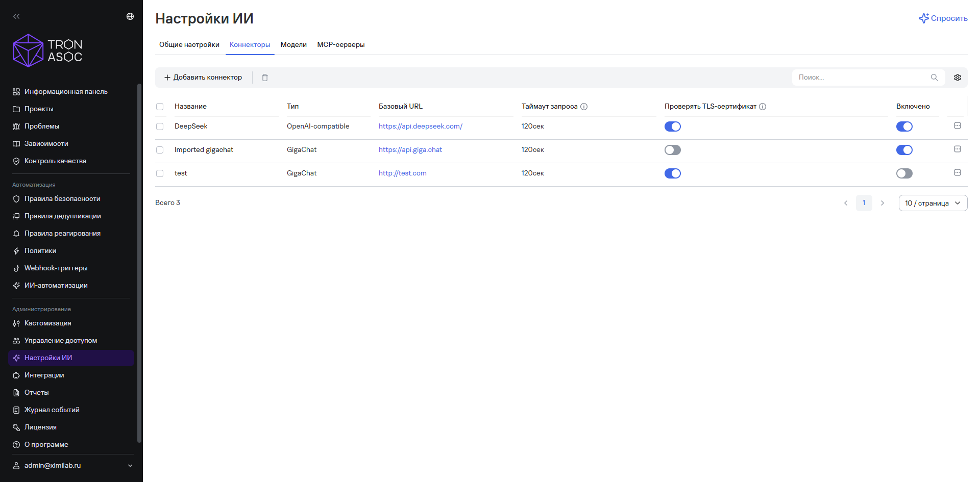The height and width of the screenshot is (482, 980).
Task: Switch to Модели tab
Action: 293,45
